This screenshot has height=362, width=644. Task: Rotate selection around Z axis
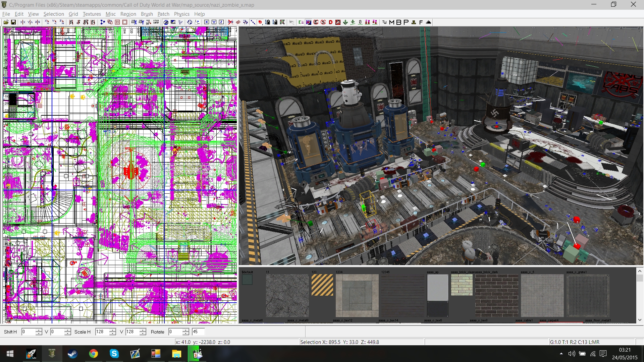tap(62, 22)
